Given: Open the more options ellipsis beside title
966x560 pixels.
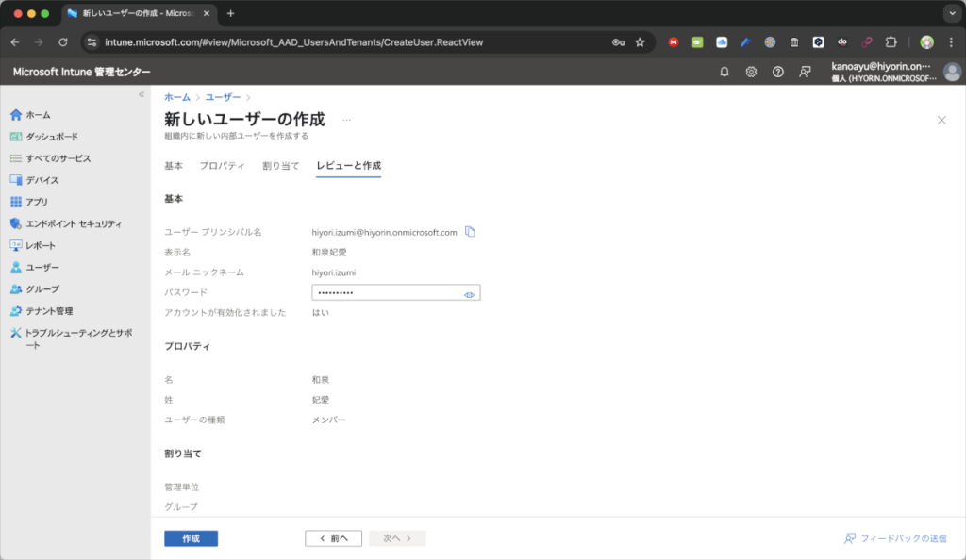Looking at the screenshot, I should (347, 120).
